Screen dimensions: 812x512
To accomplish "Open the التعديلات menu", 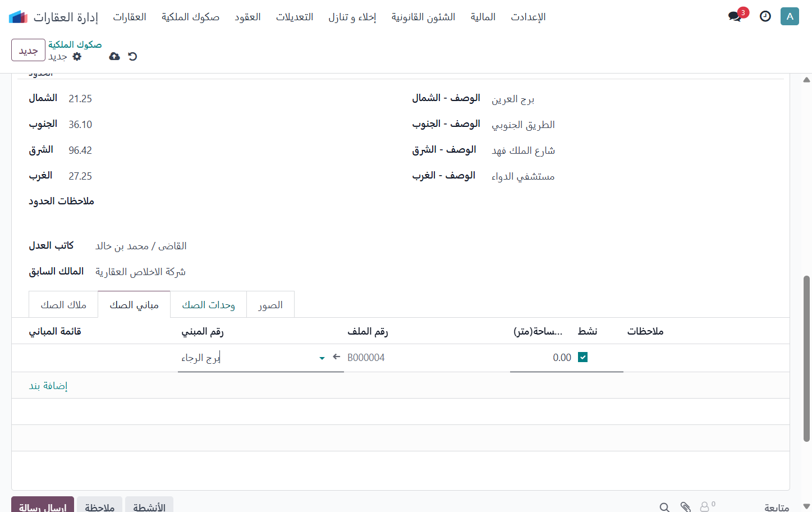I will (295, 17).
